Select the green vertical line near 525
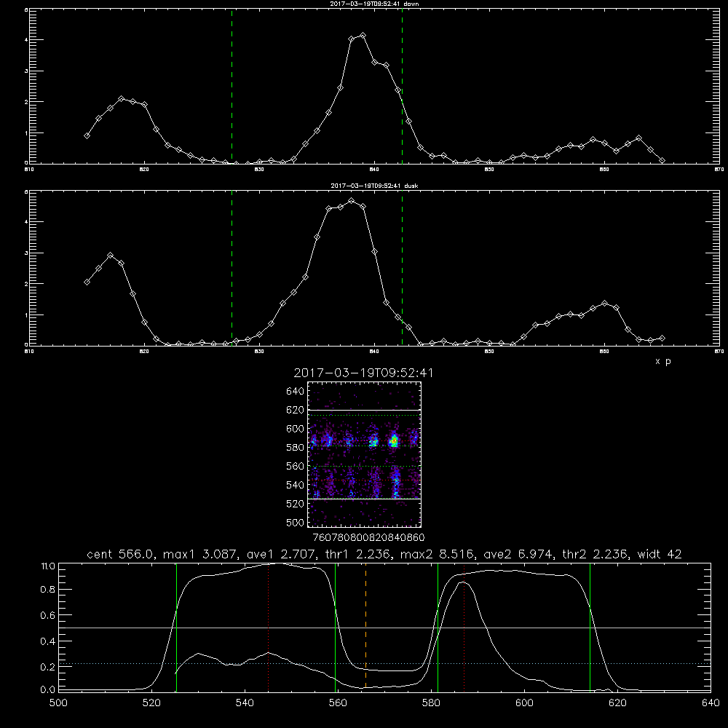728x728 pixels. pyautogui.click(x=176, y=627)
